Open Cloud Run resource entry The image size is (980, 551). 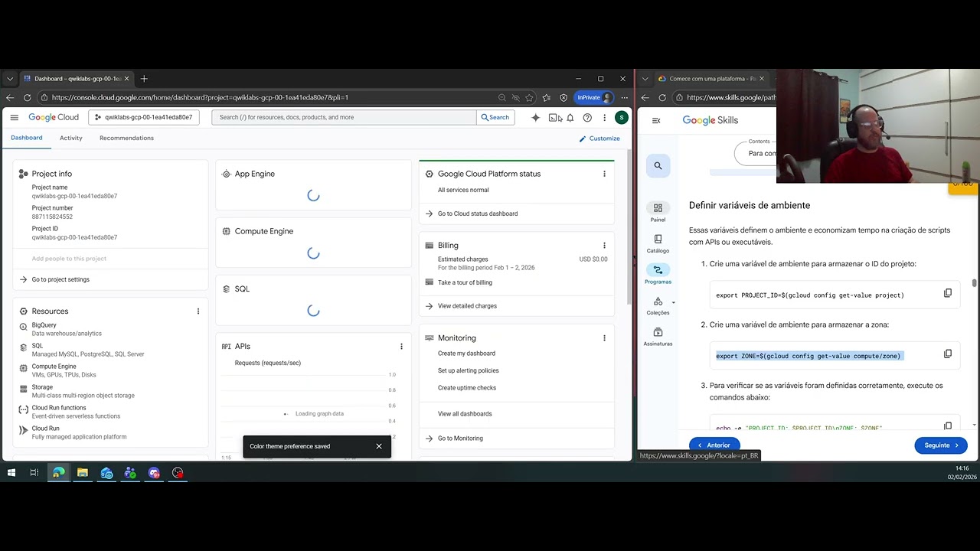point(45,429)
